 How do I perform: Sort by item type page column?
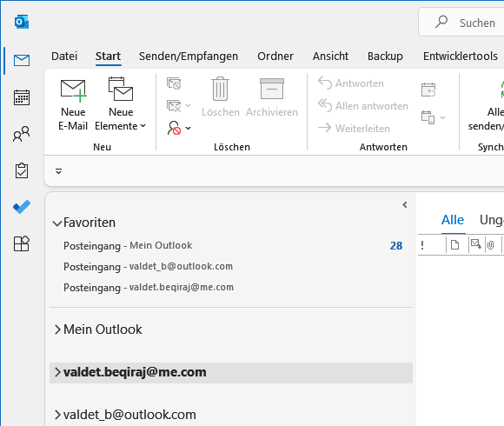pyautogui.click(x=454, y=245)
